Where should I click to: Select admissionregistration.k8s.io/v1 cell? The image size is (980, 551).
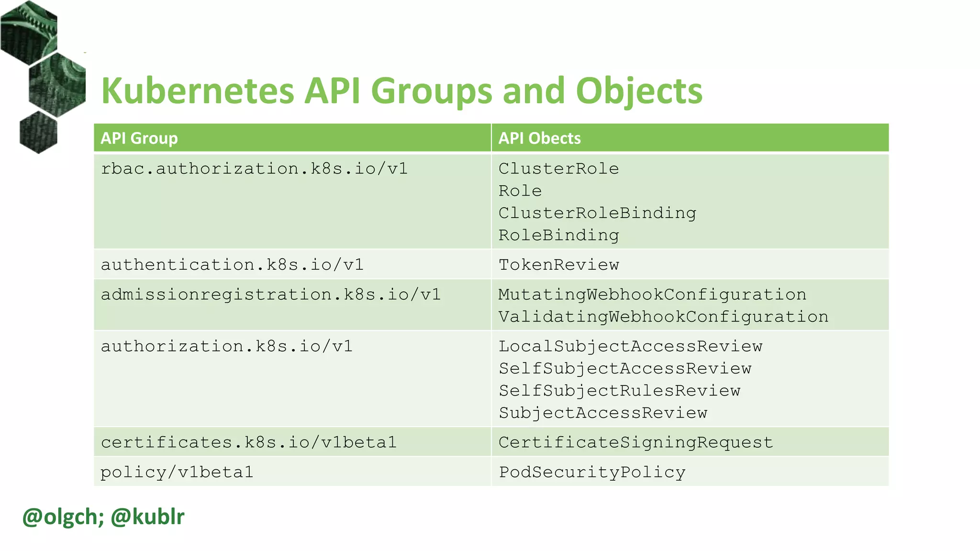tap(270, 295)
